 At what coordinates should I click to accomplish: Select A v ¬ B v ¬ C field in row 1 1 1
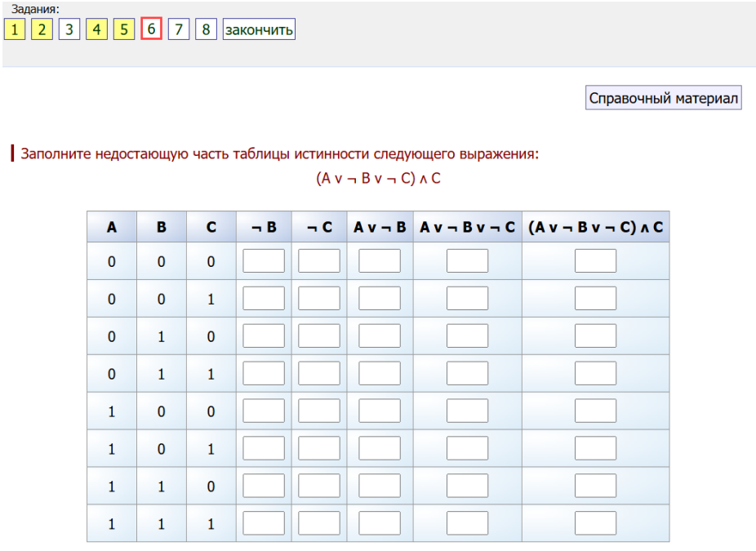(x=467, y=523)
